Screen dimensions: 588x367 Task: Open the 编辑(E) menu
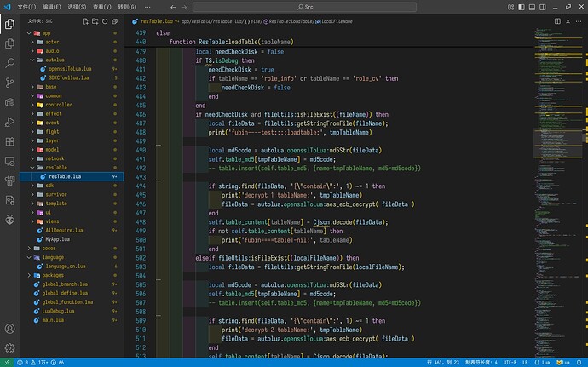[x=52, y=7]
